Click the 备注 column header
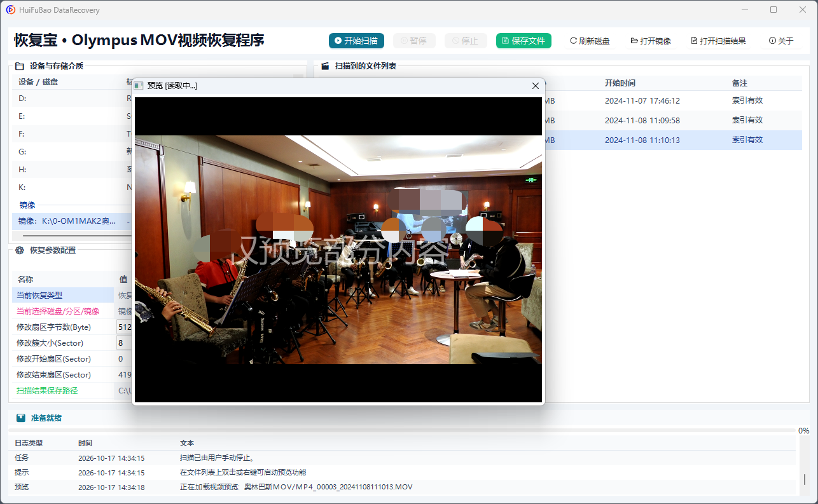818x504 pixels. pos(739,83)
